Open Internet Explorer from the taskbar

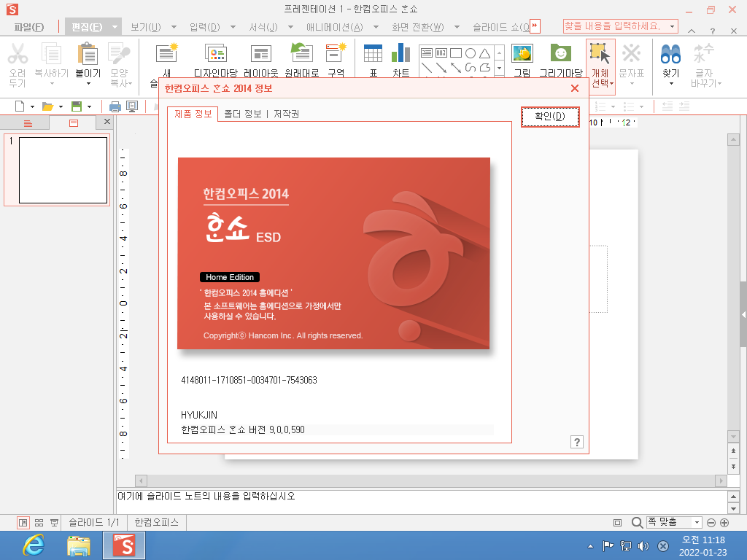point(34,545)
